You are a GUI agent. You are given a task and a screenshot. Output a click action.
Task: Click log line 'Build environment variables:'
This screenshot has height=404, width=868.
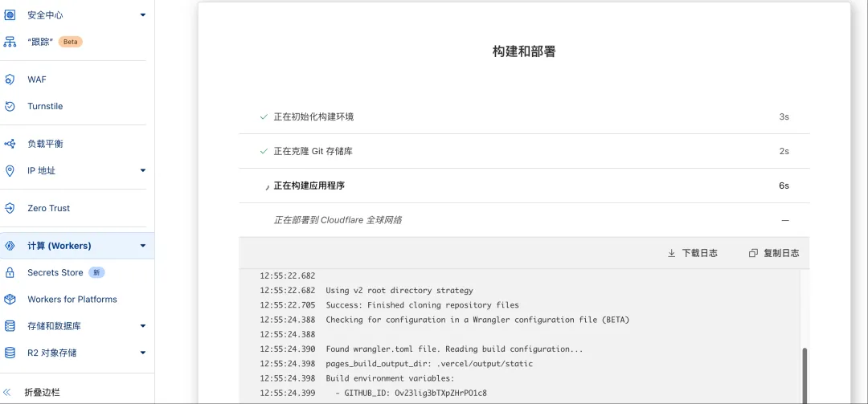click(390, 378)
